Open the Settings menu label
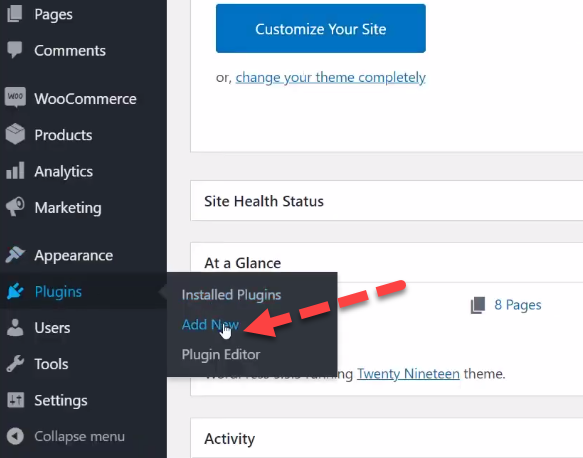583x458 pixels. [61, 401]
